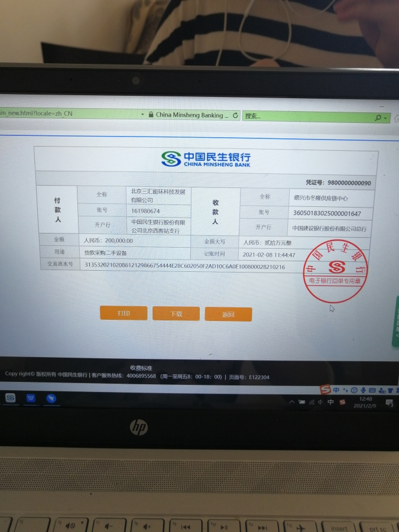Open the taskbar clock 12:48 2021/2/9
Image resolution: width=399 pixels, height=532 pixels.
(365, 403)
